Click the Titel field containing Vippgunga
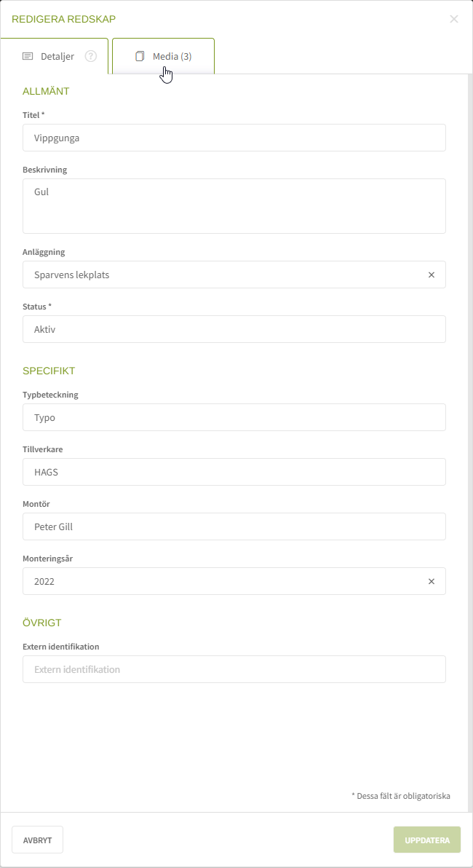 pos(234,138)
